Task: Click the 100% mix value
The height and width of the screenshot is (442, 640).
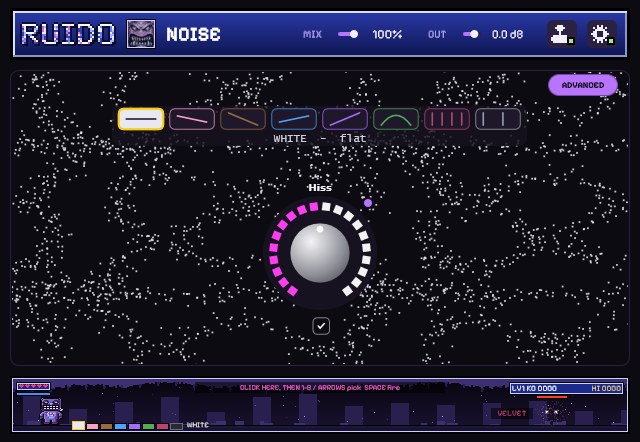Action: click(387, 34)
